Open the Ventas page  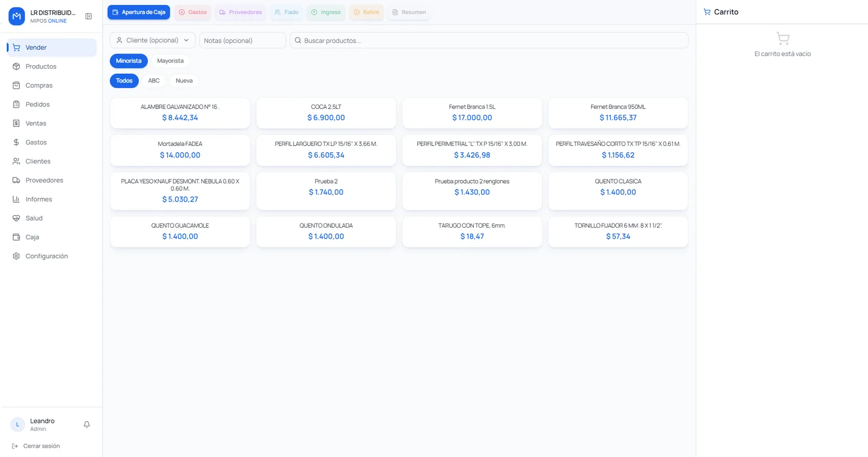52,124
